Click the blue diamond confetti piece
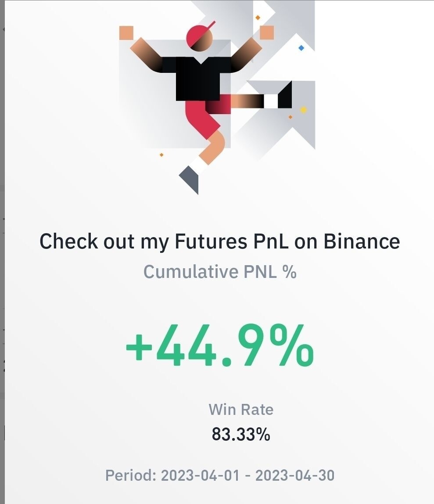Screen dimensions: 434x504 point(301,48)
